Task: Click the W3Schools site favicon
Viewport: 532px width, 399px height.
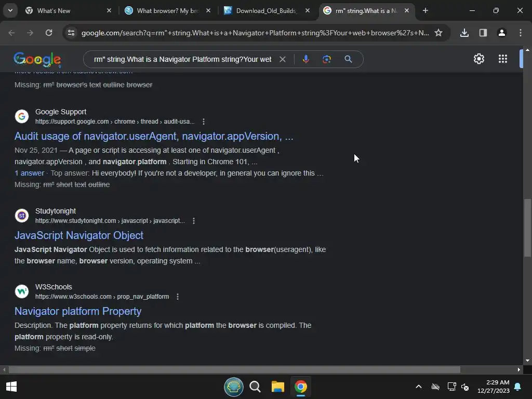Action: [22, 291]
